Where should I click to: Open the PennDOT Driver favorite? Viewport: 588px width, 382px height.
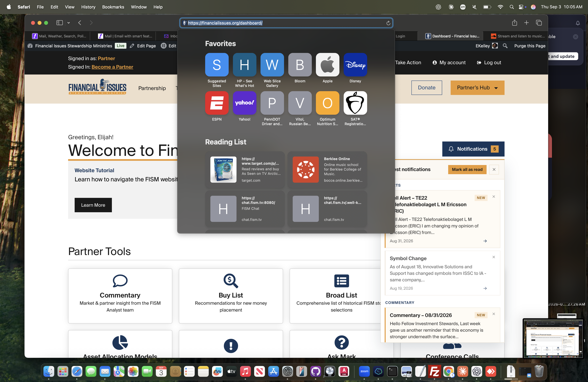pos(272,108)
